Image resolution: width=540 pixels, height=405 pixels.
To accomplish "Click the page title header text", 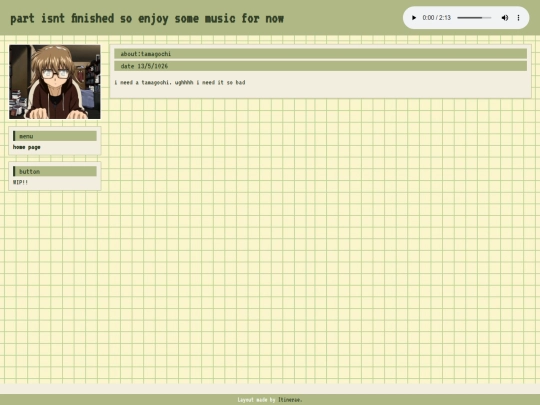I will [x=147, y=18].
